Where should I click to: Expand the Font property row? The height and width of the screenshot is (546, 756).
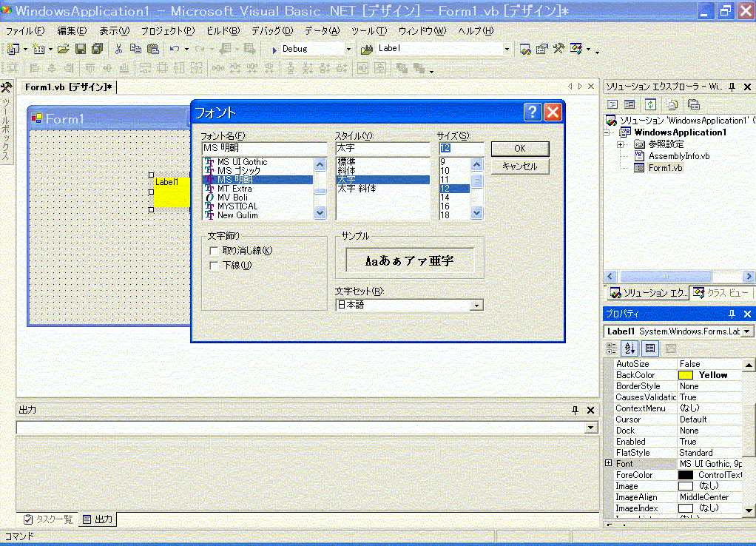[x=609, y=463]
